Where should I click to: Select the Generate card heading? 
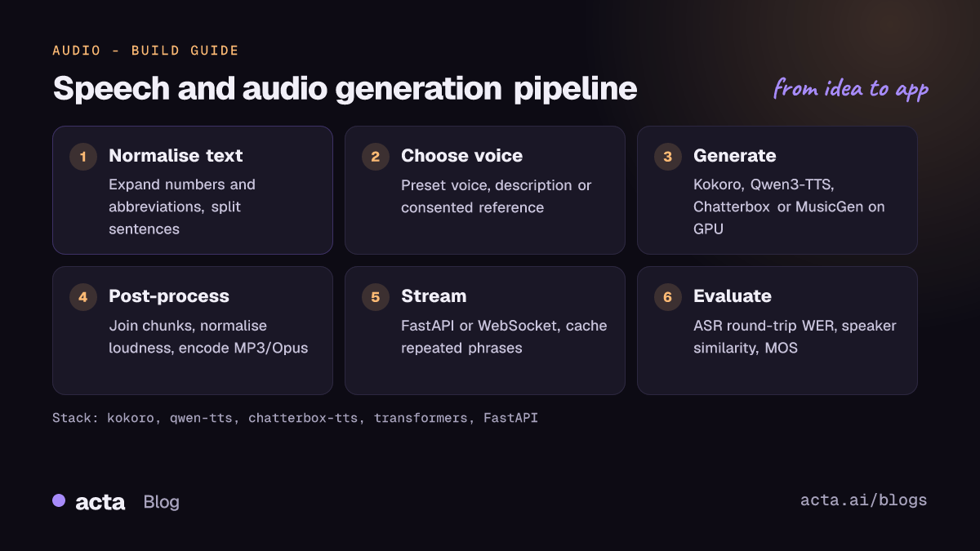tap(734, 155)
